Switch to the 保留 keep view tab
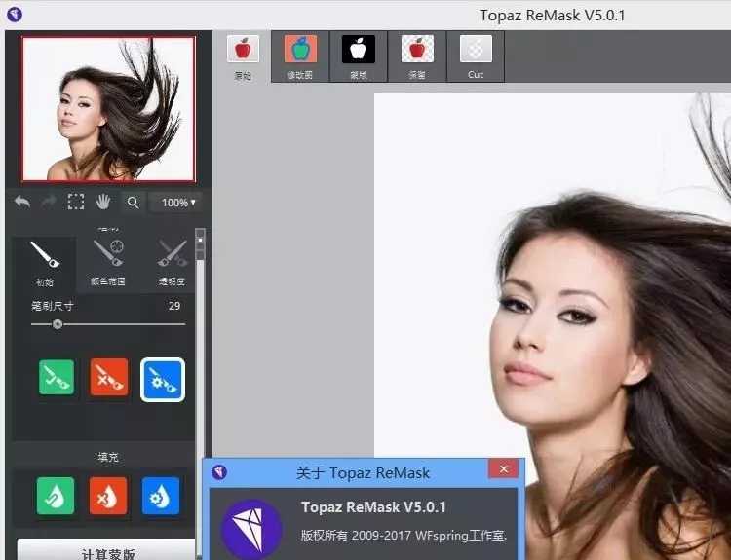The width and height of the screenshot is (731, 560). (x=417, y=56)
